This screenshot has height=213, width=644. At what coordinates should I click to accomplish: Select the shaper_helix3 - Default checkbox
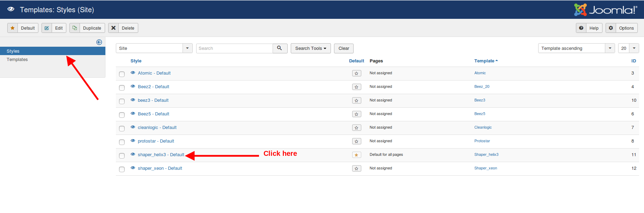pos(122,156)
